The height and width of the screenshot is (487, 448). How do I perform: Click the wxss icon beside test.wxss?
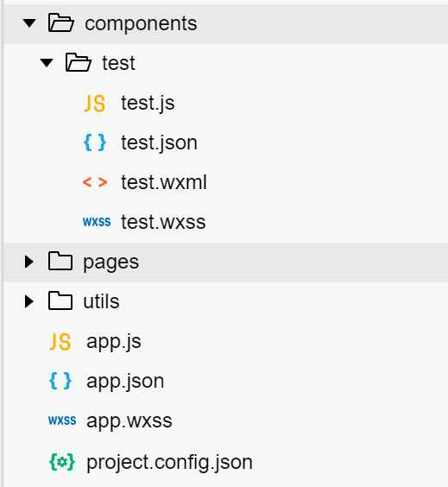click(97, 222)
